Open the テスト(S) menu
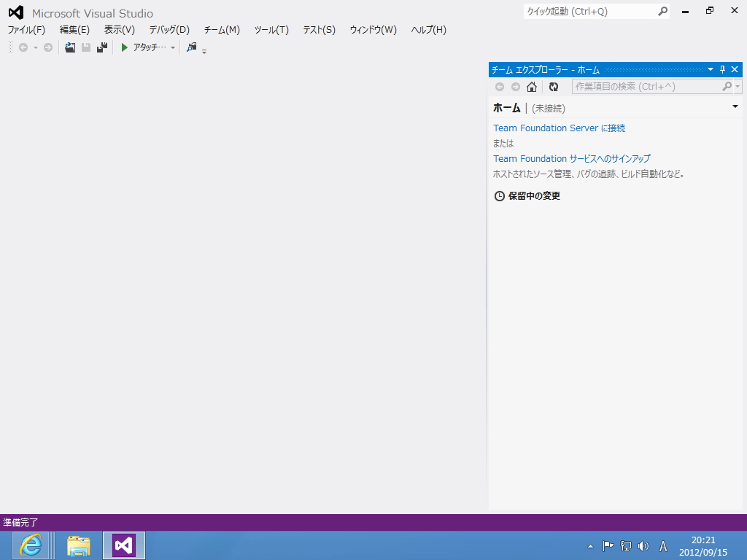This screenshot has width=747, height=560. (320, 30)
